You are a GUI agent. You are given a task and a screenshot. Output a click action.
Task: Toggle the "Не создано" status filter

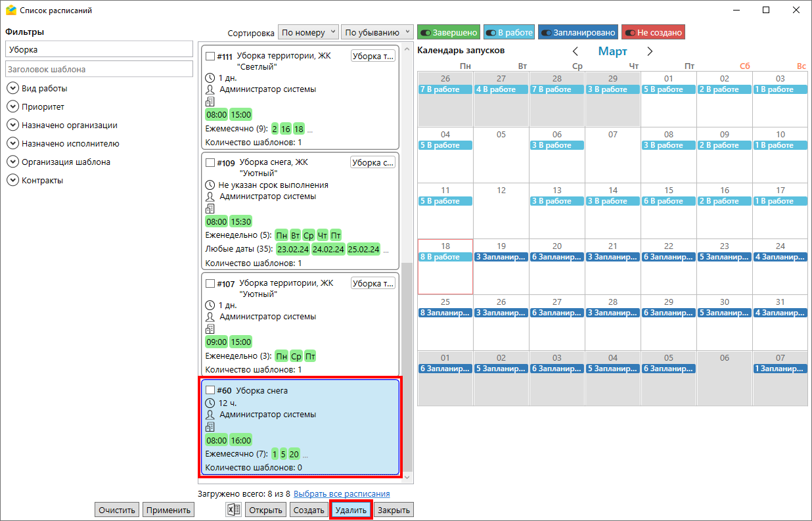pos(653,32)
